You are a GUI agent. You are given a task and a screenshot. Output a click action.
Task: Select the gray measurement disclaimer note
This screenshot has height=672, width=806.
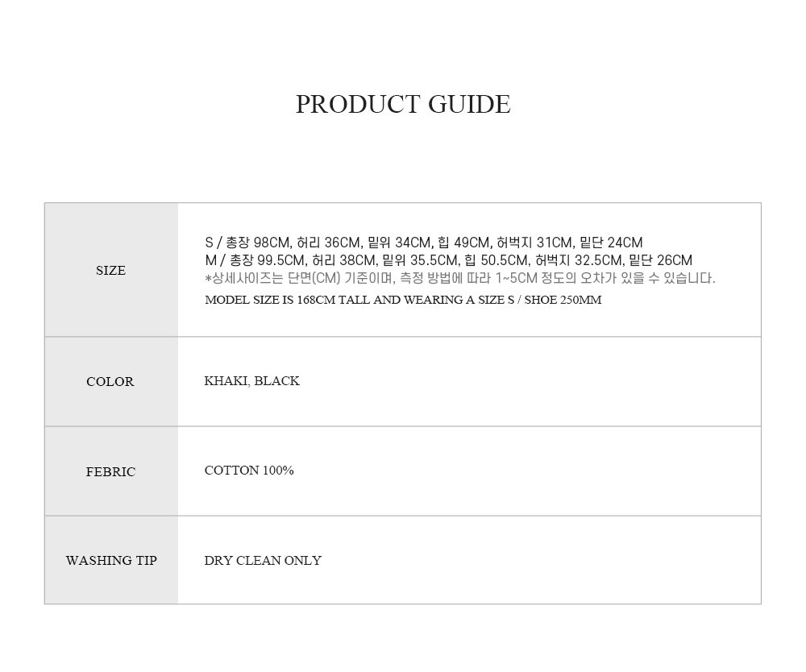(x=460, y=278)
